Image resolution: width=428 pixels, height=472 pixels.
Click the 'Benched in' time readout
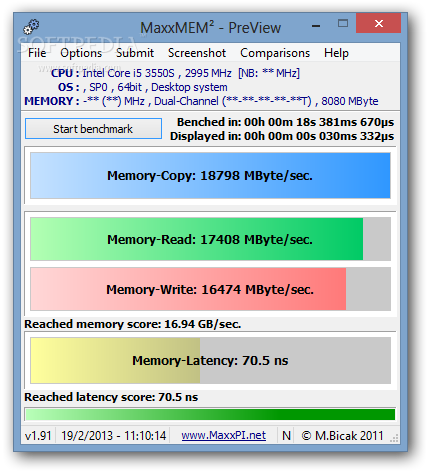(x=285, y=122)
